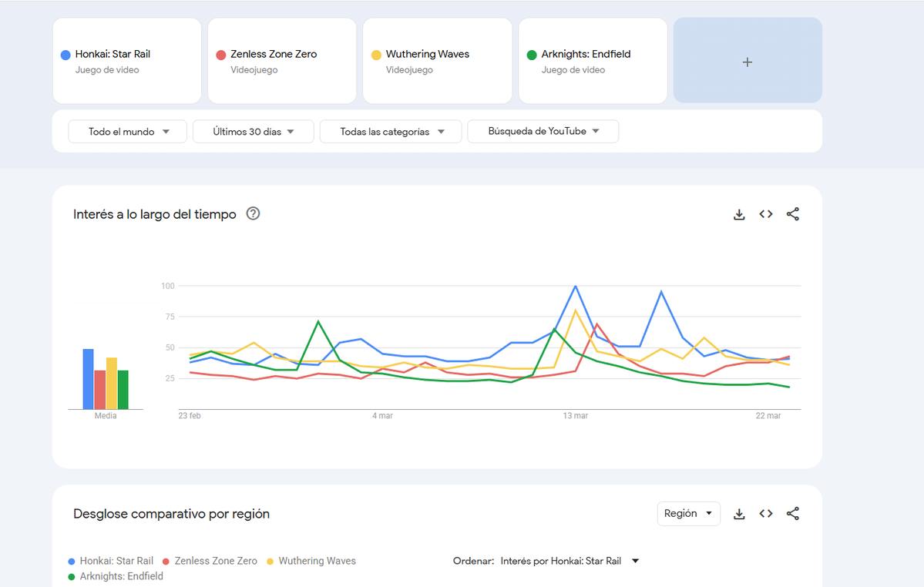The image size is (924, 587).
Task: Select the Honkai: Star Rail term card
Action: pos(126,61)
